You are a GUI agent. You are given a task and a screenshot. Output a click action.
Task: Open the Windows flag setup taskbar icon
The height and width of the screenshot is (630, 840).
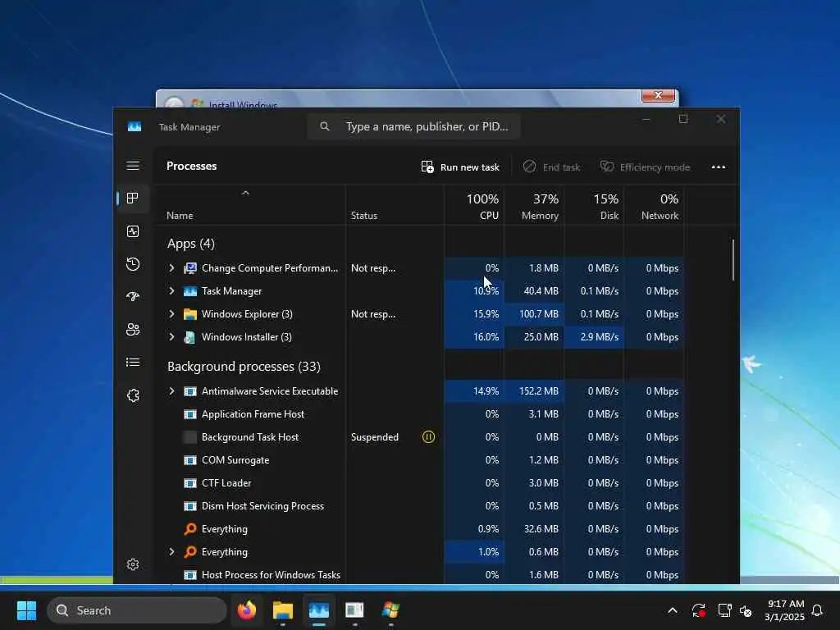pyautogui.click(x=390, y=610)
